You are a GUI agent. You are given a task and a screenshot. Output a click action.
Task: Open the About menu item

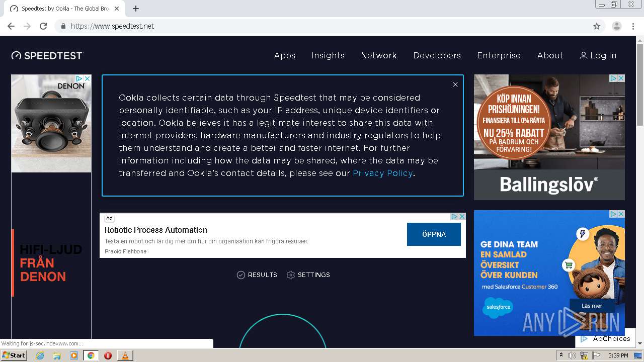point(550,55)
